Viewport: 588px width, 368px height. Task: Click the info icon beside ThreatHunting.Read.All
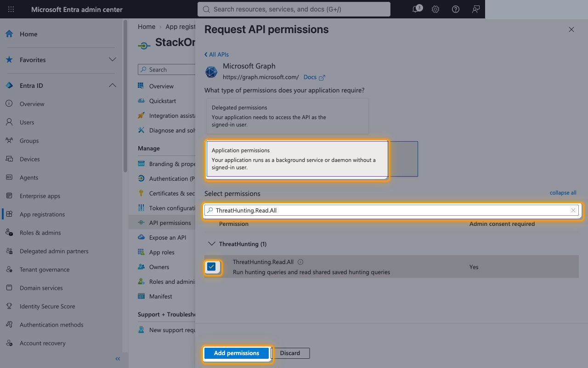300,262
